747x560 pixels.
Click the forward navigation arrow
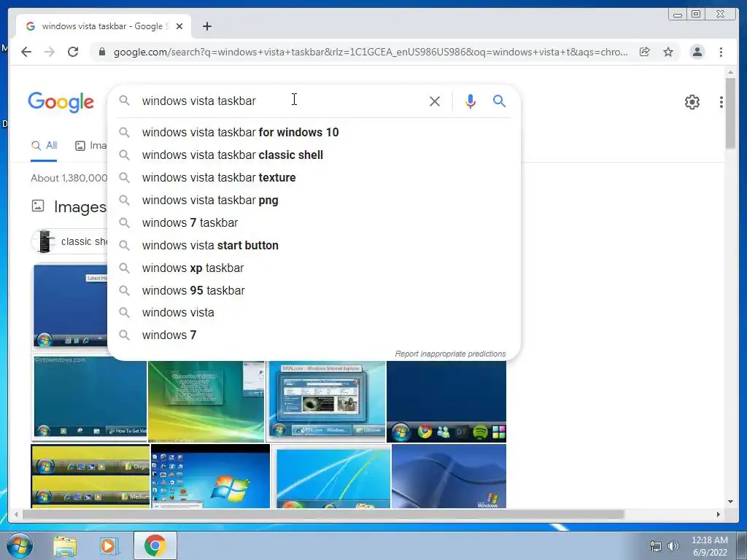pyautogui.click(x=50, y=52)
